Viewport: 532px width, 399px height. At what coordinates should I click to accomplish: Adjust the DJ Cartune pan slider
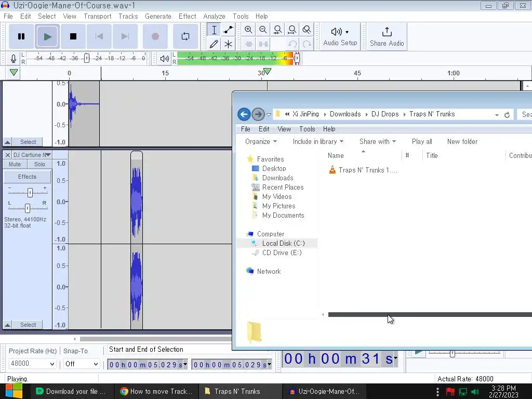[x=28, y=208]
